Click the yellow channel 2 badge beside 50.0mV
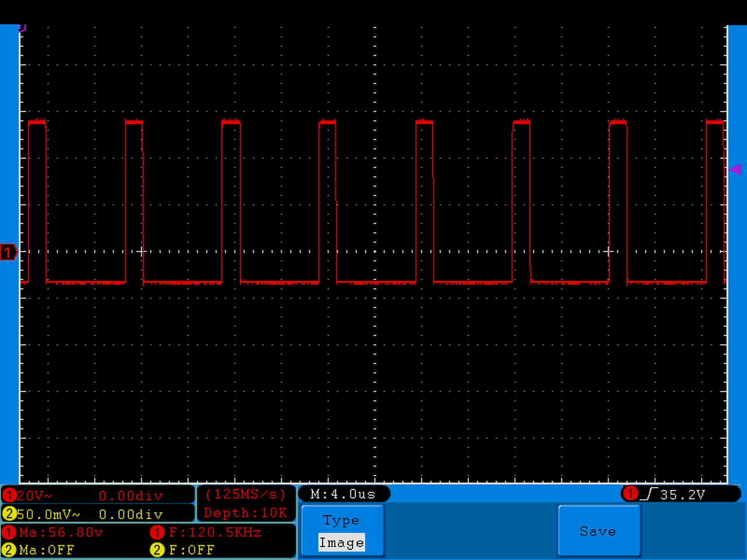This screenshot has height=560, width=747. (x=9, y=514)
